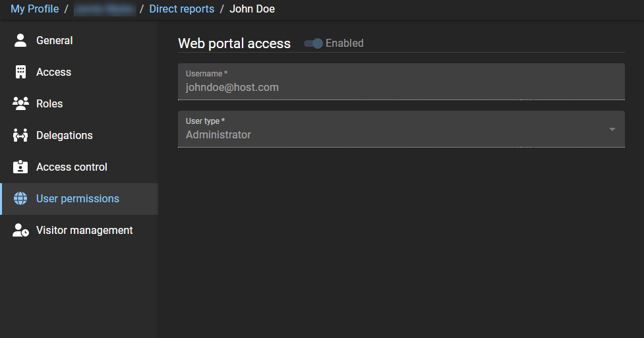Screen dimensions: 644x338
Task: Open Visitor management section
Action: coord(79,231)
